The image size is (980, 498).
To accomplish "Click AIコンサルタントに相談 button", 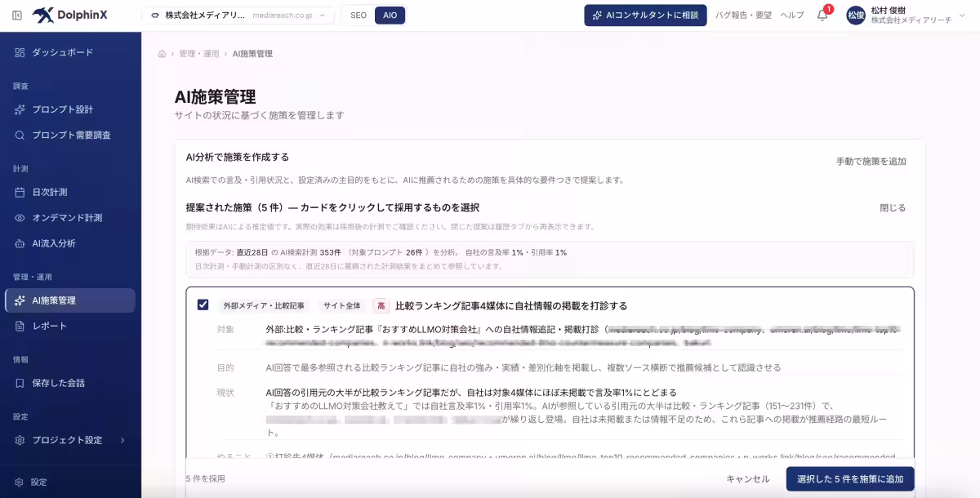I will [x=645, y=15].
